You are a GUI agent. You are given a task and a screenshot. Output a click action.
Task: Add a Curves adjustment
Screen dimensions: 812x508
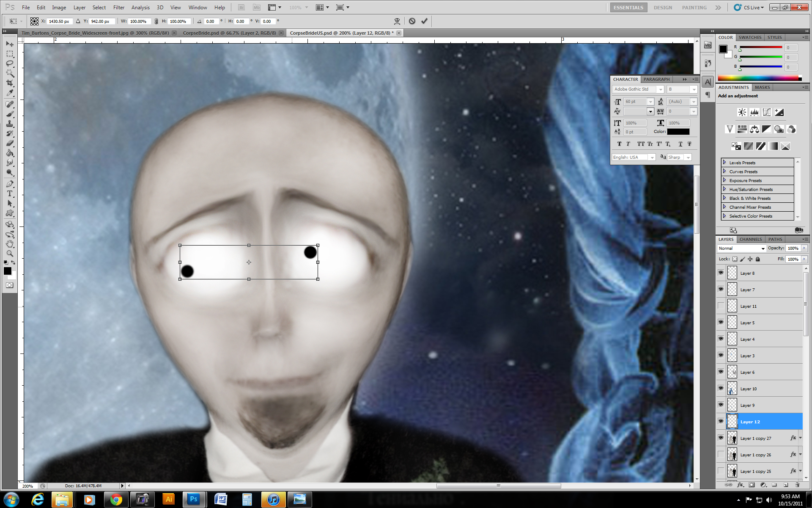(766, 112)
